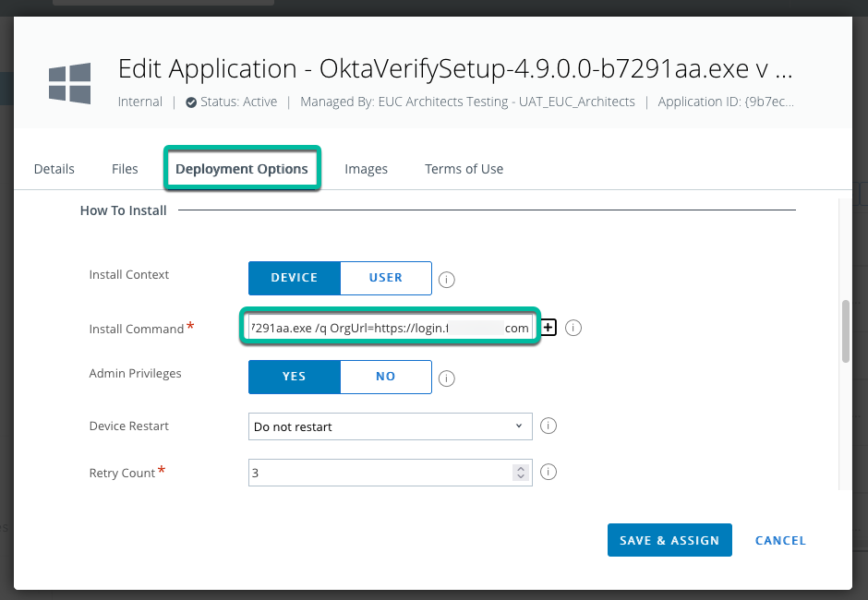Open the Device Restart dropdown
This screenshot has width=868, height=600.
390,426
